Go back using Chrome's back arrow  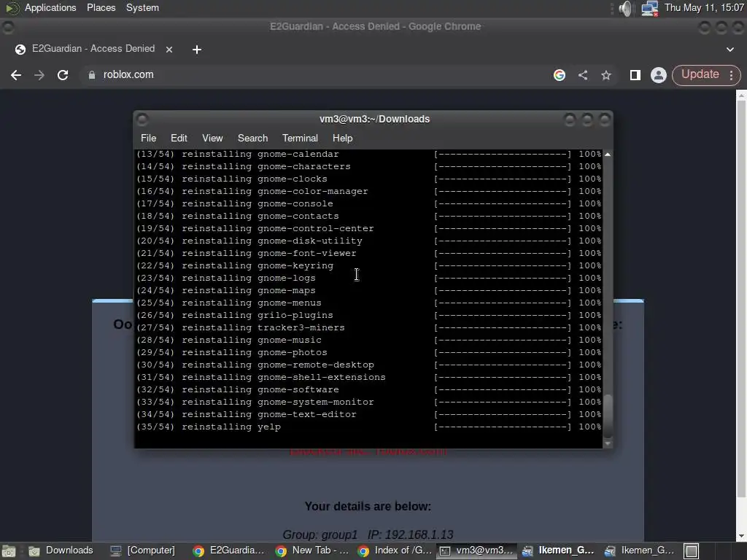16,75
